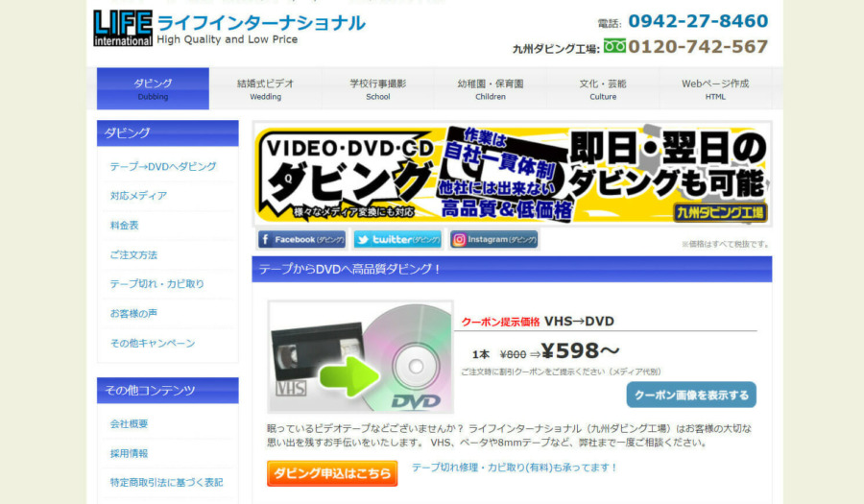The width and height of the screenshot is (864, 504).
Task: Click the orange ダビング申込はこちら button
Action: coord(332,473)
